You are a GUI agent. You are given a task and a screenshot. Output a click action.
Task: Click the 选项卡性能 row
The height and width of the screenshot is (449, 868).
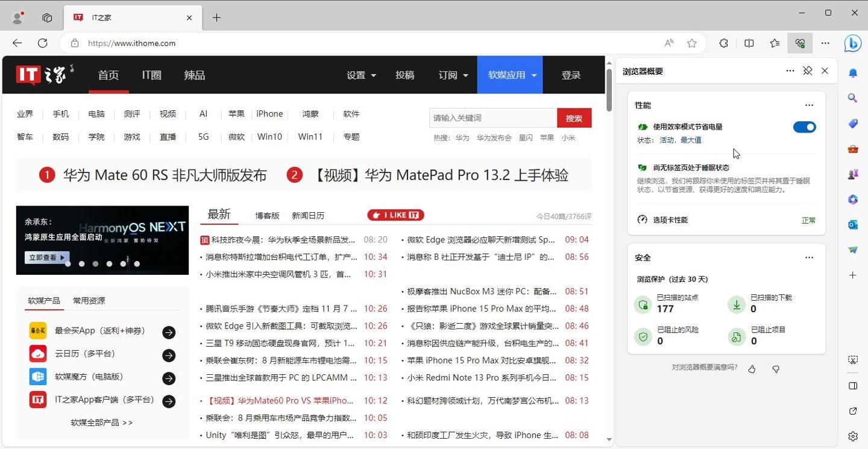click(x=726, y=220)
